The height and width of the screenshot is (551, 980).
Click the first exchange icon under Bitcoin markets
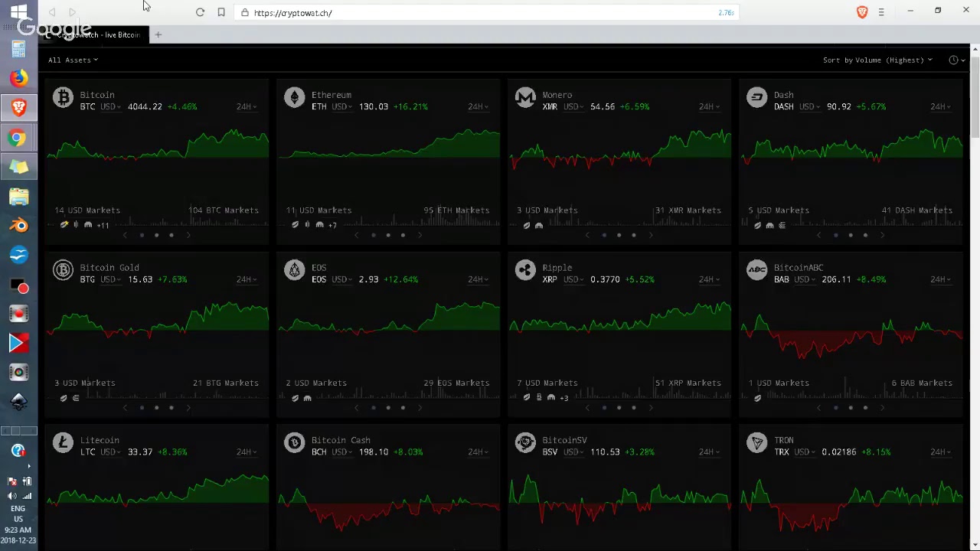64,225
